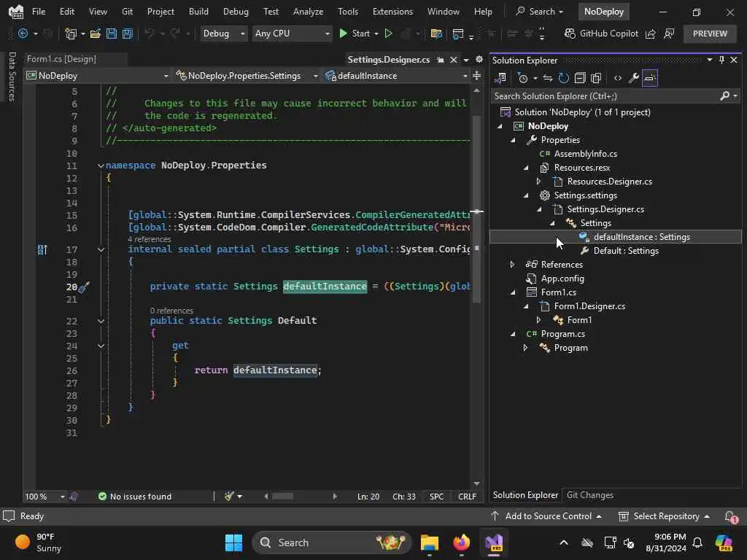The height and width of the screenshot is (560, 747).
Task: Click the Refresh icon in Solution Explorer
Action: (564, 78)
